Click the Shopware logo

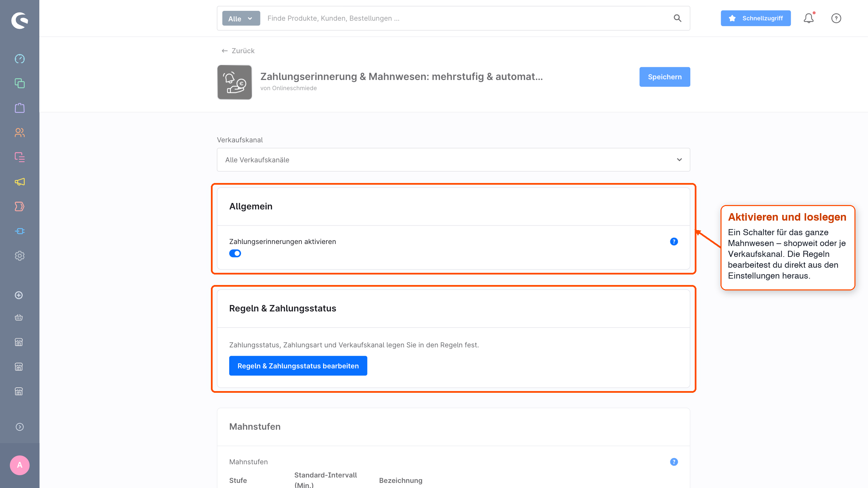20,21
